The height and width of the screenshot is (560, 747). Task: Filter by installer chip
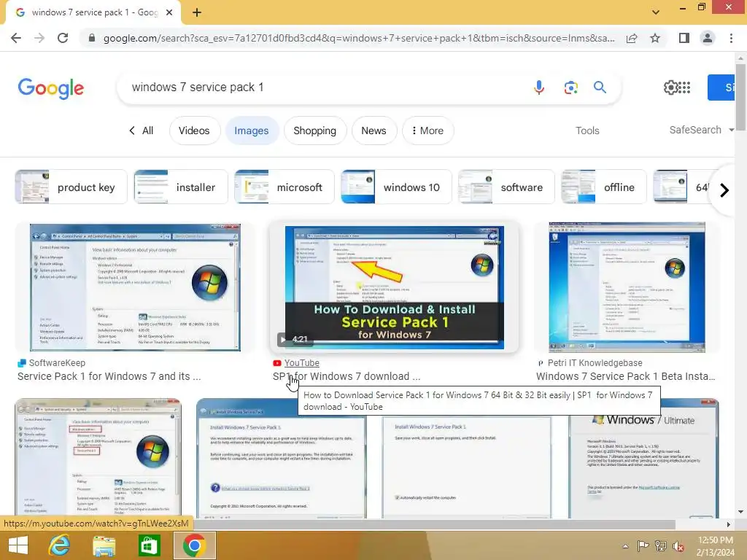pos(181,187)
